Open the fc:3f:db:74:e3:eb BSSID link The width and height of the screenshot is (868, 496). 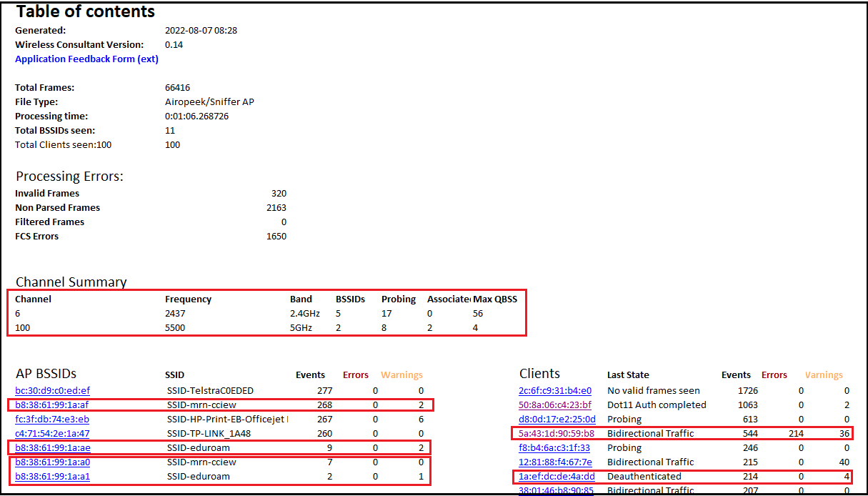(x=52, y=419)
